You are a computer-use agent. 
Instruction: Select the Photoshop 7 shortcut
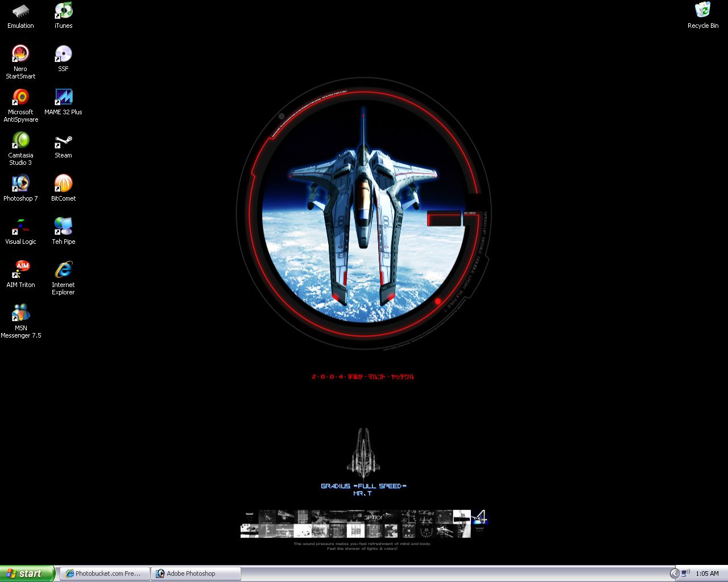pos(20,188)
